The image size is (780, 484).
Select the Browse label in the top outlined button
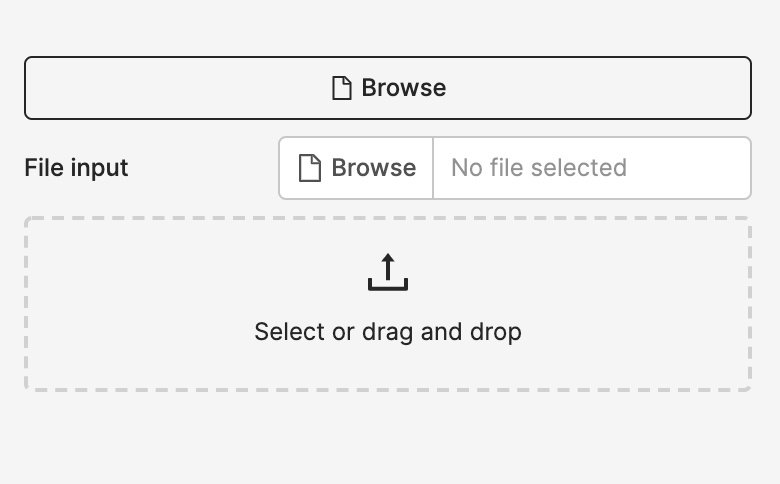point(403,88)
